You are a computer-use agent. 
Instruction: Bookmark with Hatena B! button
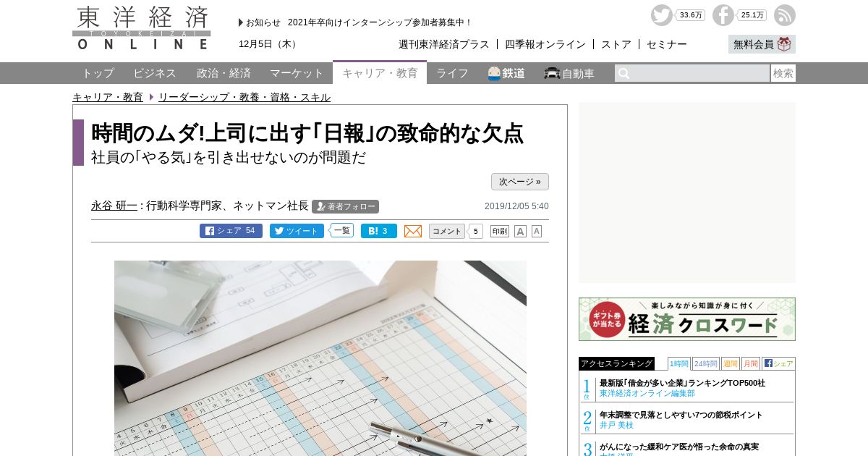(379, 231)
